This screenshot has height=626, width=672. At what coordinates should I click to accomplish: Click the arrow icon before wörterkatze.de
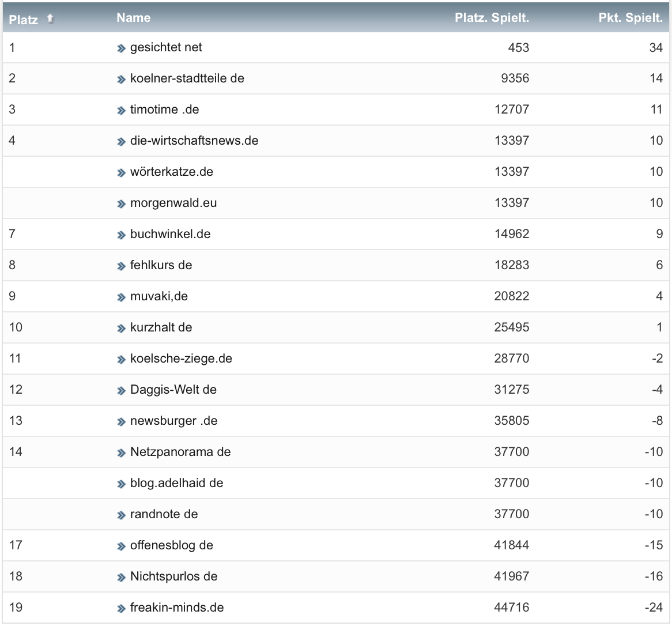click(x=121, y=173)
